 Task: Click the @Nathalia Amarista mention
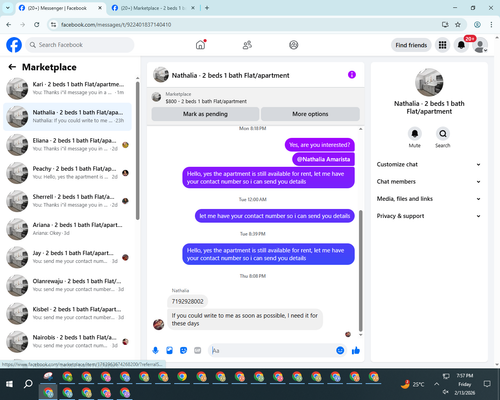(x=323, y=159)
